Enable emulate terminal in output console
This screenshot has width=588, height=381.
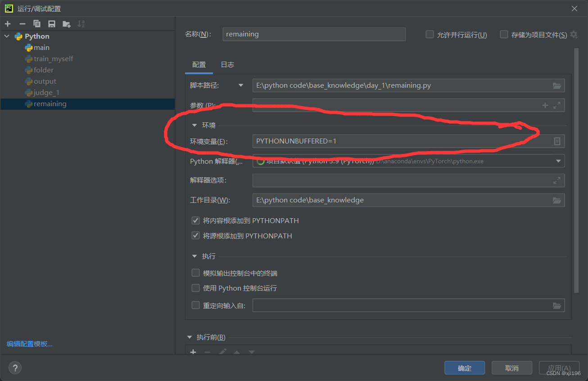pos(195,273)
